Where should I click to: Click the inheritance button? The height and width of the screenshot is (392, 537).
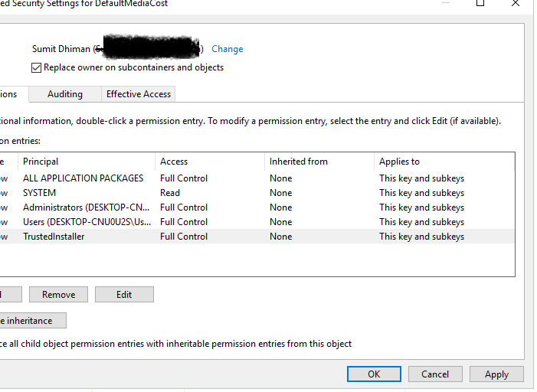pyautogui.click(x=32, y=321)
